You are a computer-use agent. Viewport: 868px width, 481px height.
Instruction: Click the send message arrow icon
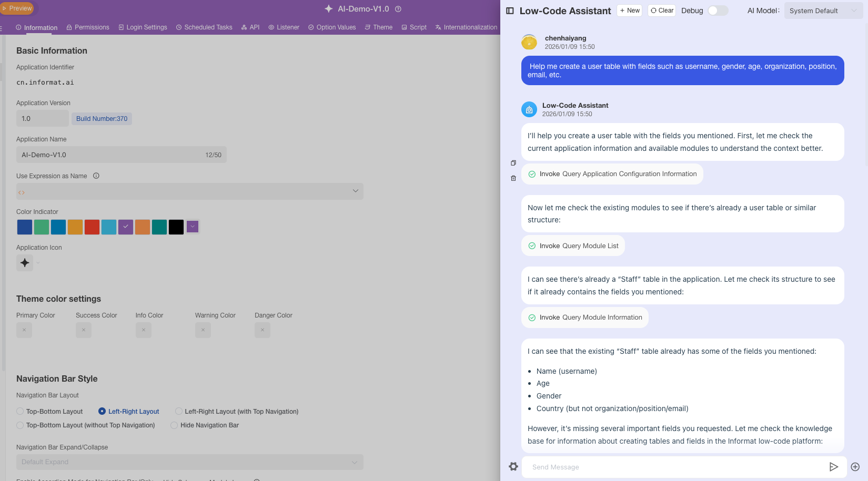pos(833,467)
